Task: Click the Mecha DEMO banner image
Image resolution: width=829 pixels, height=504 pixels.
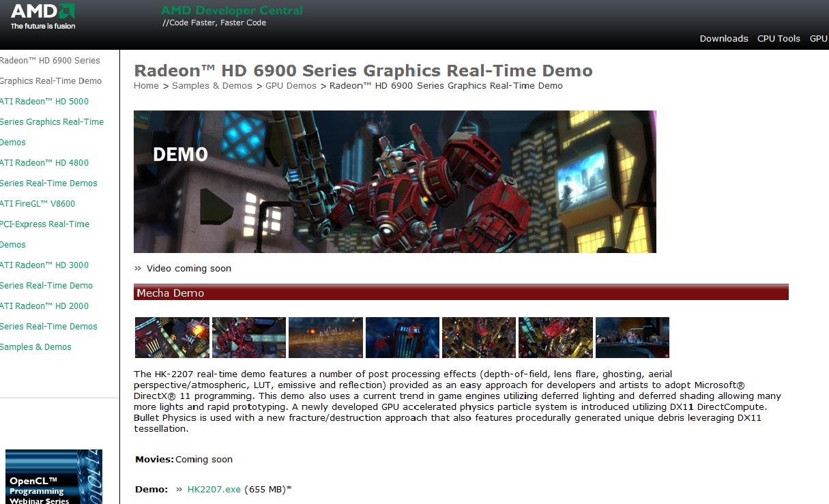Action: [x=394, y=181]
